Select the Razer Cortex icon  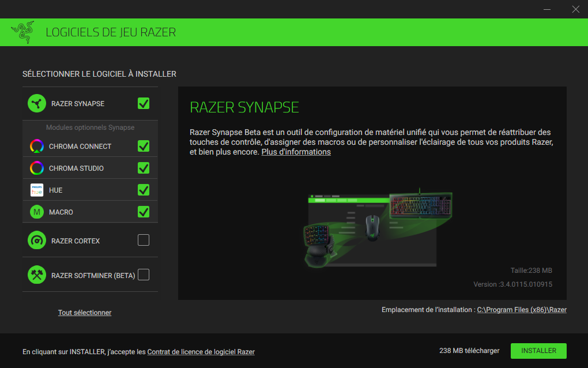pos(37,241)
